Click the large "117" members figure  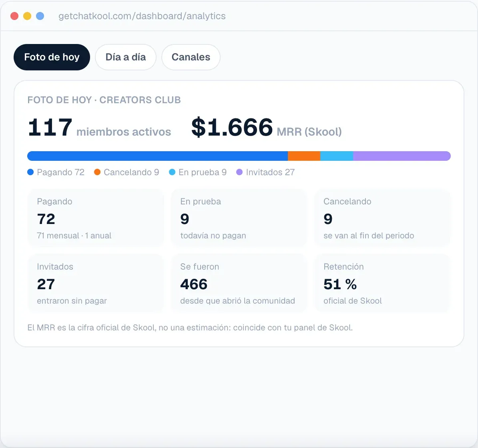[x=50, y=127]
